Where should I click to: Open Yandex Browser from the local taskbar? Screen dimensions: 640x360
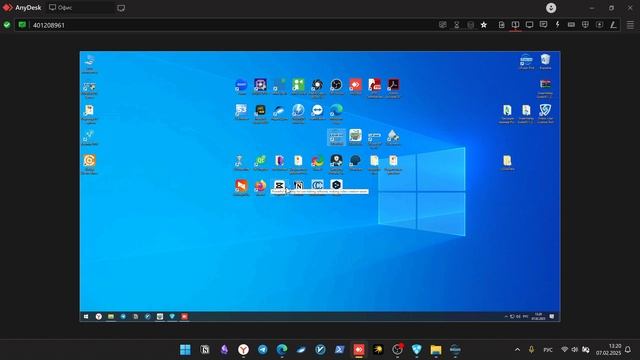point(243,349)
